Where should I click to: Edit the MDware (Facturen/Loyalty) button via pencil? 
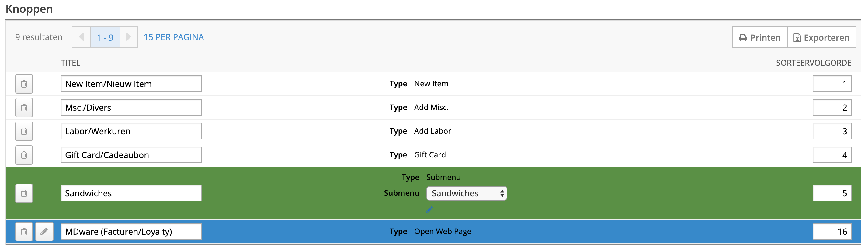[44, 232]
